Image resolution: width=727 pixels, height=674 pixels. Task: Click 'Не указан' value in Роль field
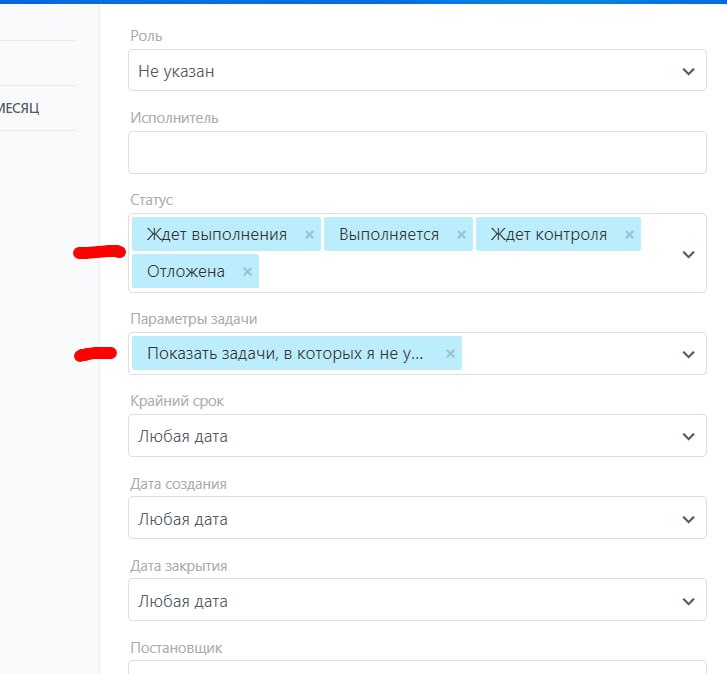[x=176, y=72]
